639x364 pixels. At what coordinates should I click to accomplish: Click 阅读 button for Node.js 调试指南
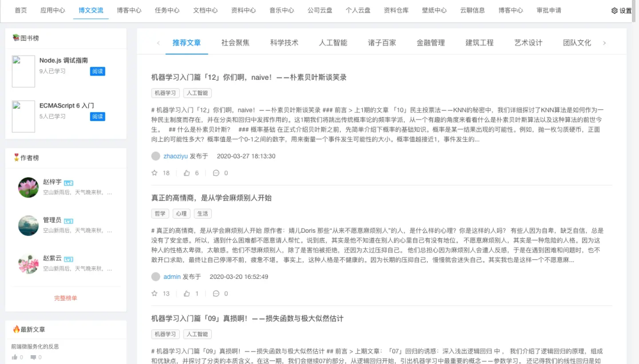pos(98,71)
